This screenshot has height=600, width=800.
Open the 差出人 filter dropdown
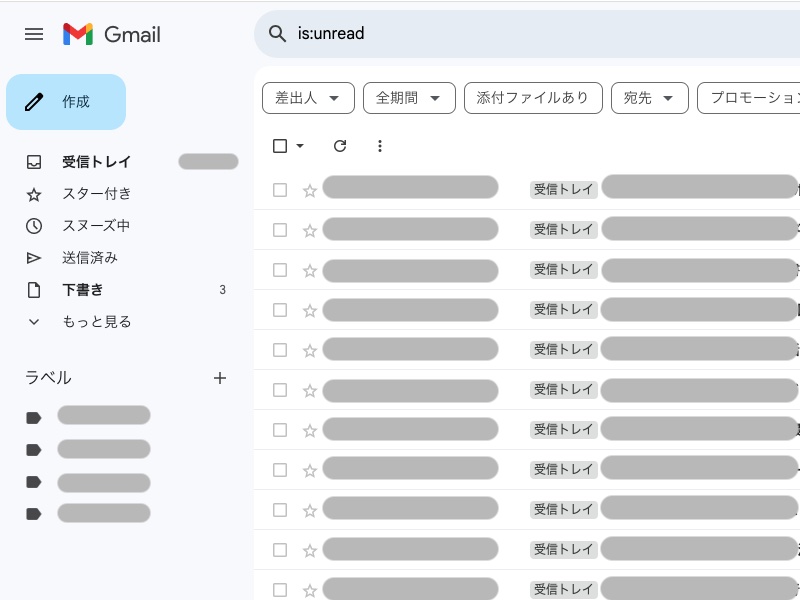(x=308, y=97)
